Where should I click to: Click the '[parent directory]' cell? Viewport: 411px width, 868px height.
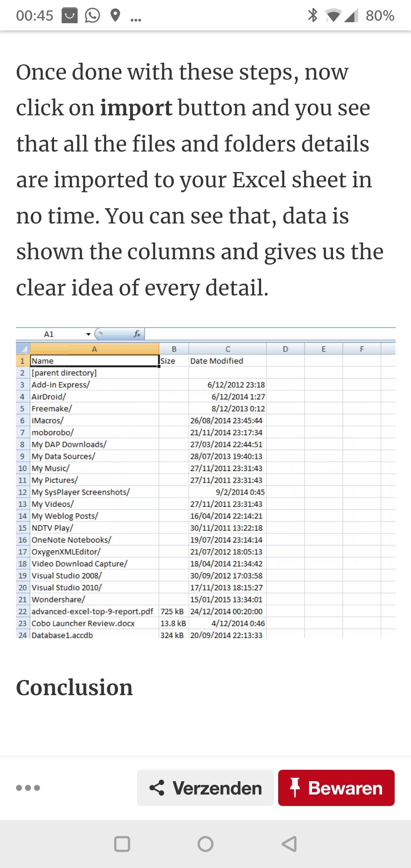94,373
